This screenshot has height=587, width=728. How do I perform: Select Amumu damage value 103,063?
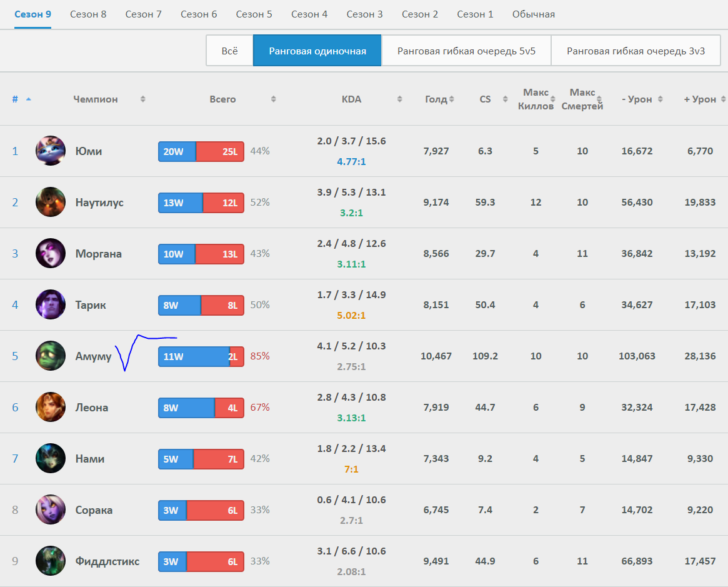[637, 356]
